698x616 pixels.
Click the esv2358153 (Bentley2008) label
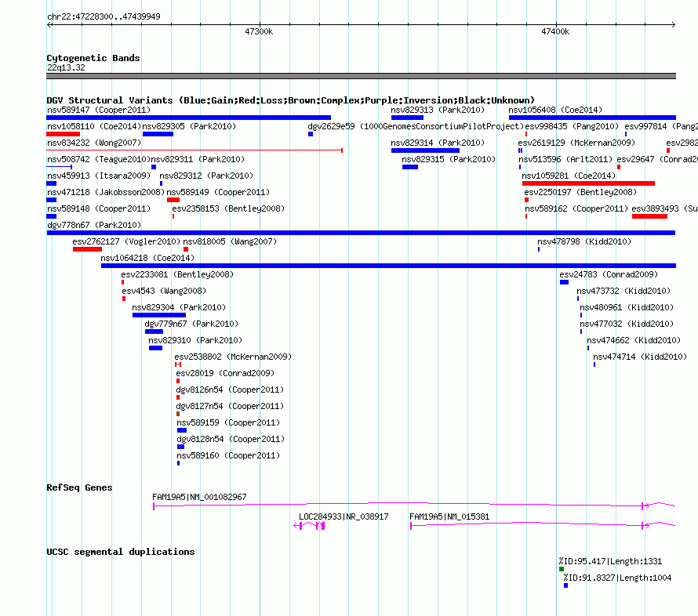pos(228,208)
